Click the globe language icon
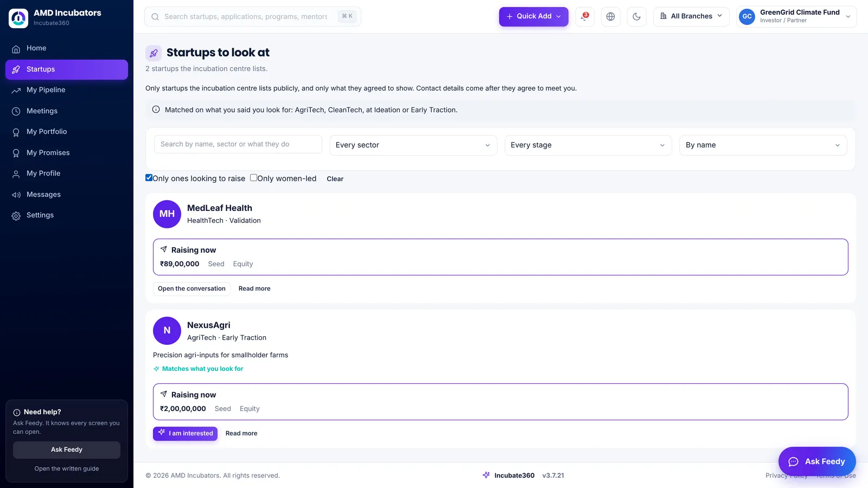Image resolution: width=868 pixels, height=488 pixels. click(x=610, y=16)
